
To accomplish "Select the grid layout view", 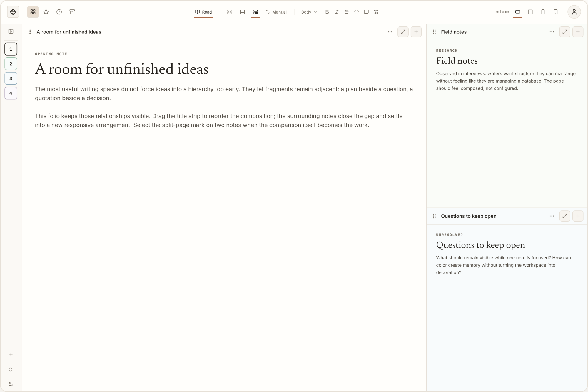I will pos(229,12).
